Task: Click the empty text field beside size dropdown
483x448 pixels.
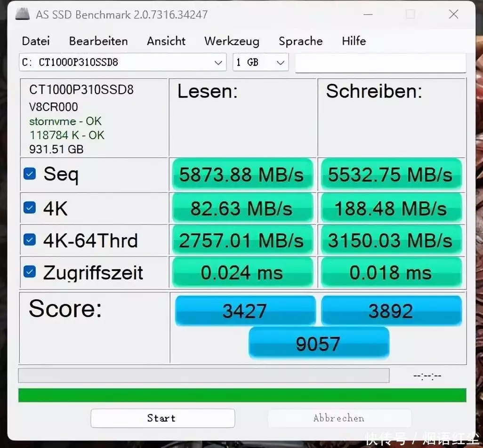Action: (x=381, y=63)
